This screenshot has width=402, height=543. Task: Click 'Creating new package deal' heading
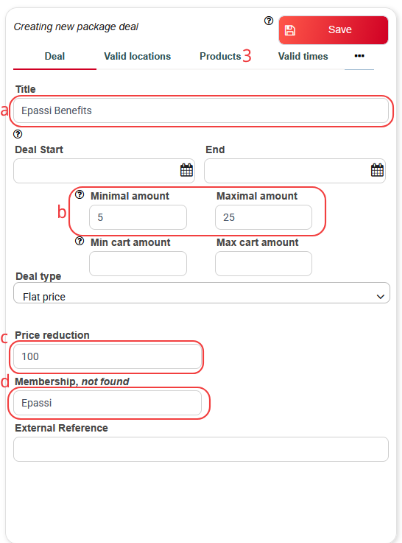76,27
